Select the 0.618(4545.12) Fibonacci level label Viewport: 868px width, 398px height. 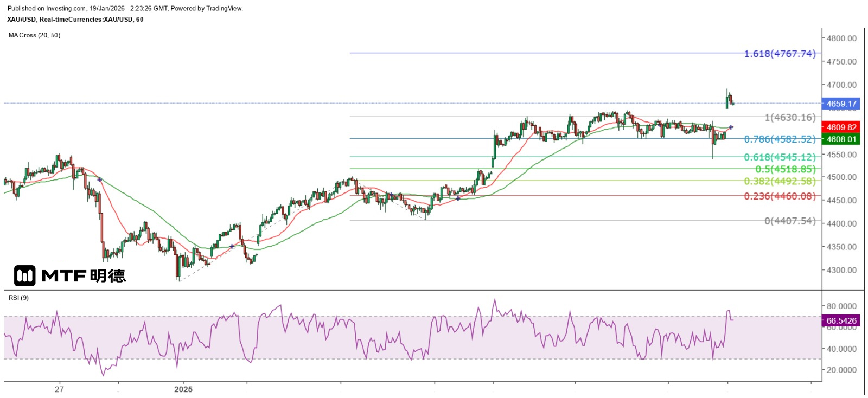point(780,157)
